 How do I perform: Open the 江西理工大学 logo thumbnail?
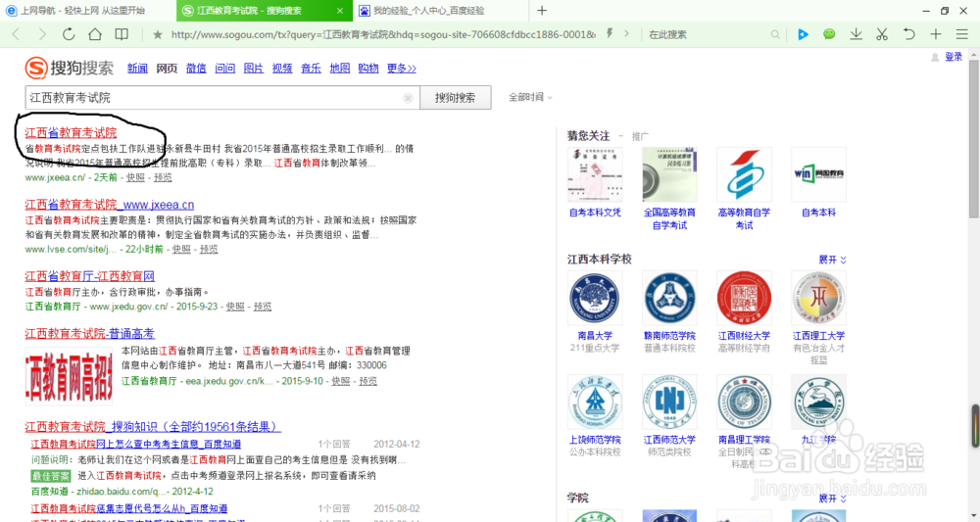click(x=818, y=298)
